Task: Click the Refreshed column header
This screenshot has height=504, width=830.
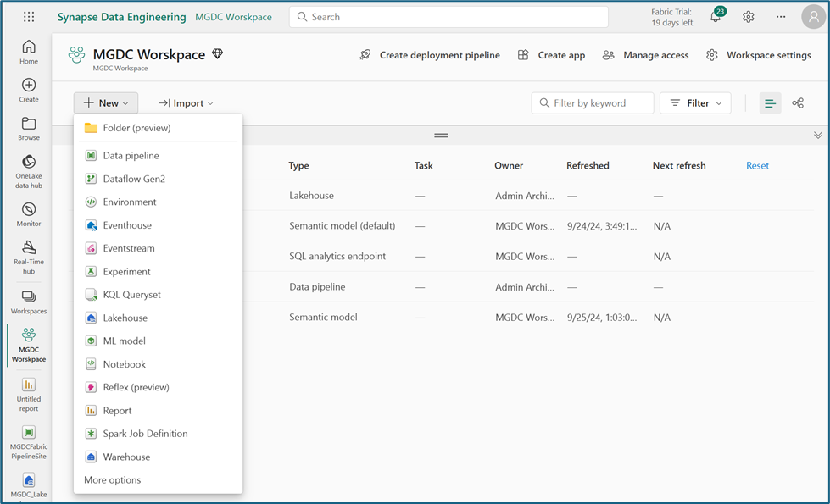Action: pyautogui.click(x=588, y=165)
